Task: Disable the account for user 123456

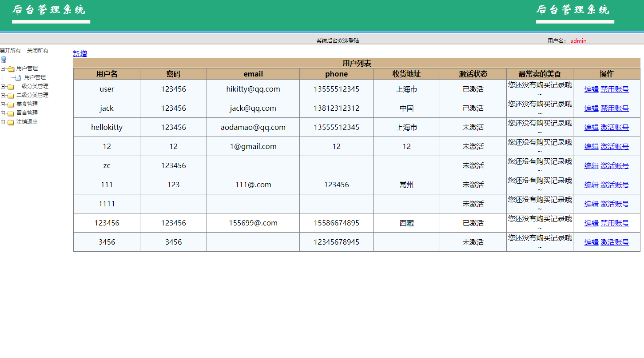Action: (x=615, y=223)
